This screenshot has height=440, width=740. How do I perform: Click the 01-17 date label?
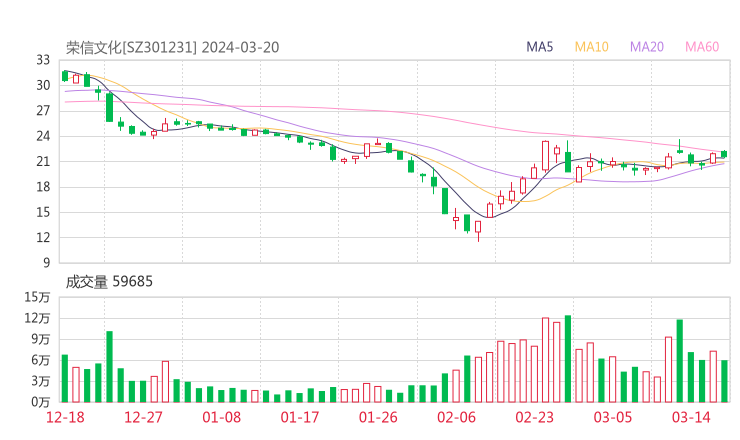300,417
